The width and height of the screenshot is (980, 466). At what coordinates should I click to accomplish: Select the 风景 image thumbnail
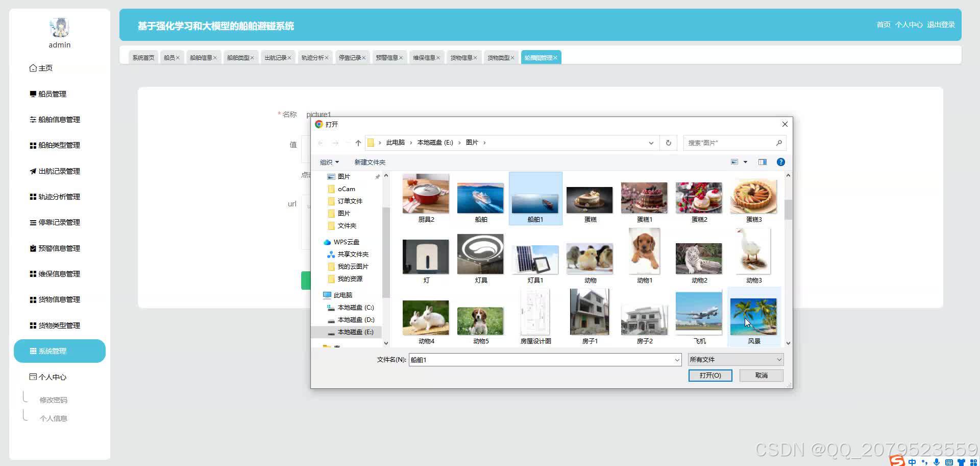tap(754, 317)
